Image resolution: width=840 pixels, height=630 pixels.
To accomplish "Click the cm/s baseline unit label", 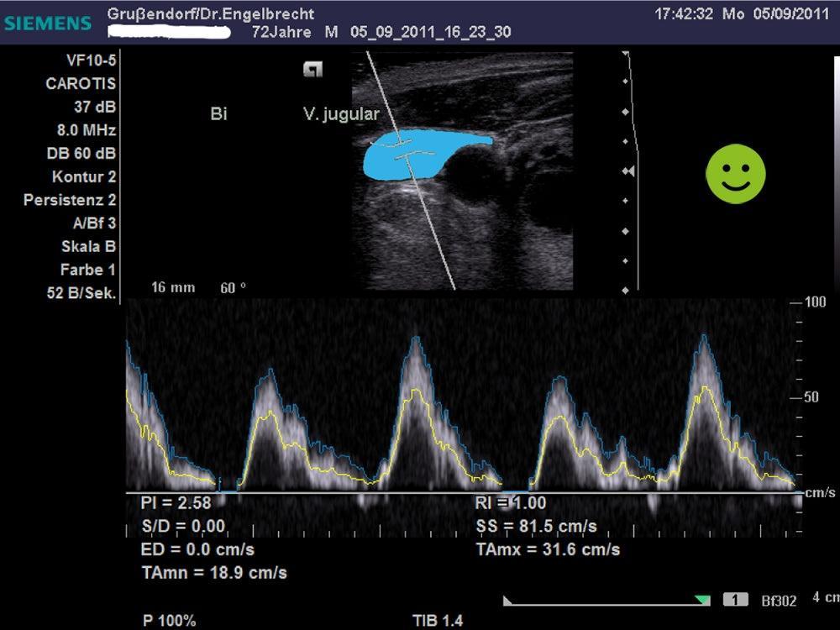I will coord(820,491).
